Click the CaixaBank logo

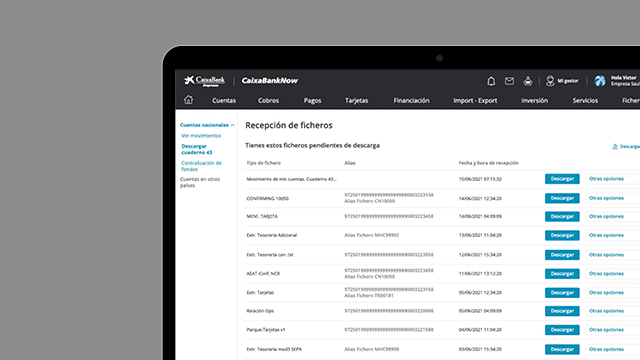[204, 81]
